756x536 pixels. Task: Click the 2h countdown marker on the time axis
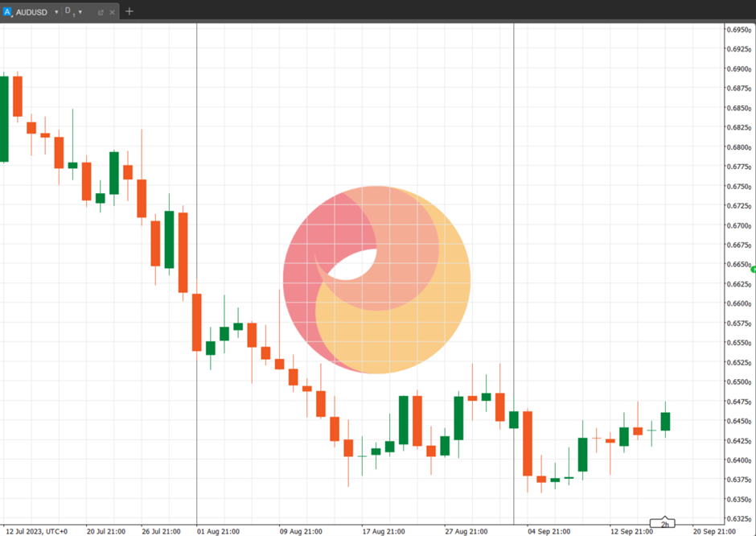coord(663,523)
